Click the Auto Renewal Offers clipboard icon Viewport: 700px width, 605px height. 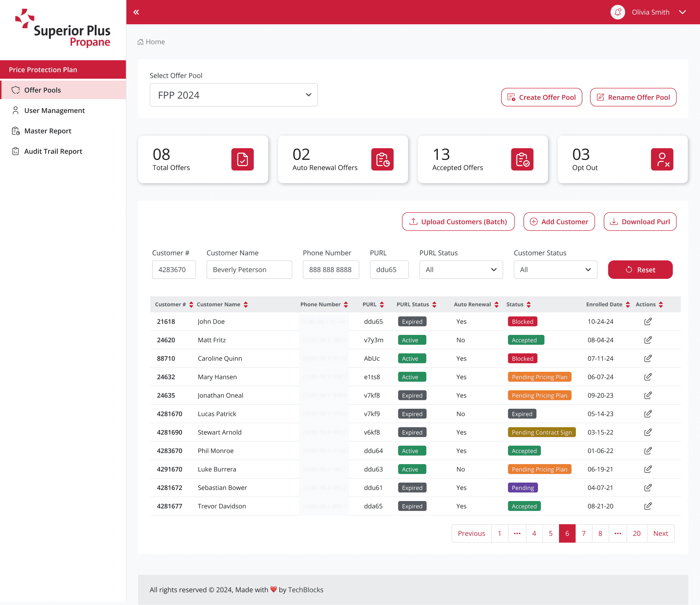(382, 159)
